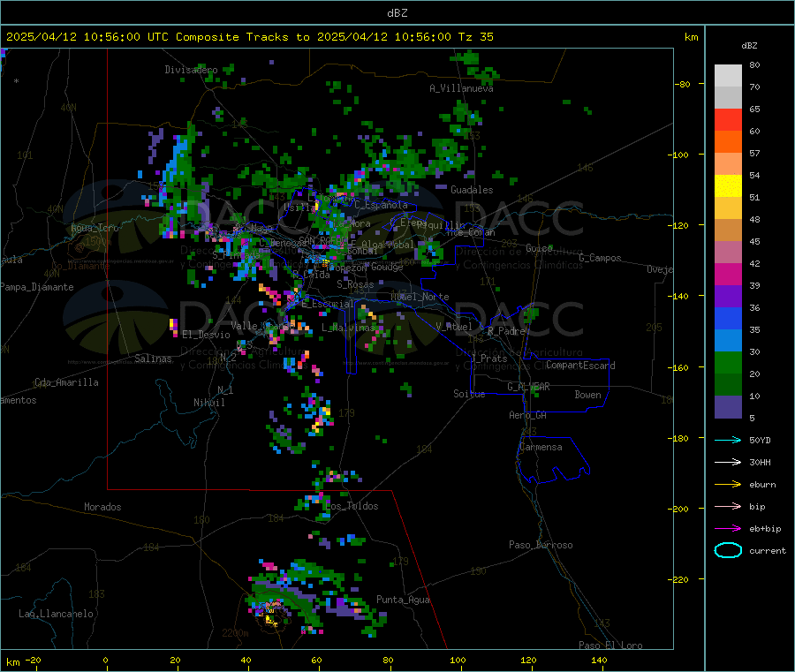795x672 pixels.
Task: Click the 0 km x-axis tick label
Action: pos(105,660)
